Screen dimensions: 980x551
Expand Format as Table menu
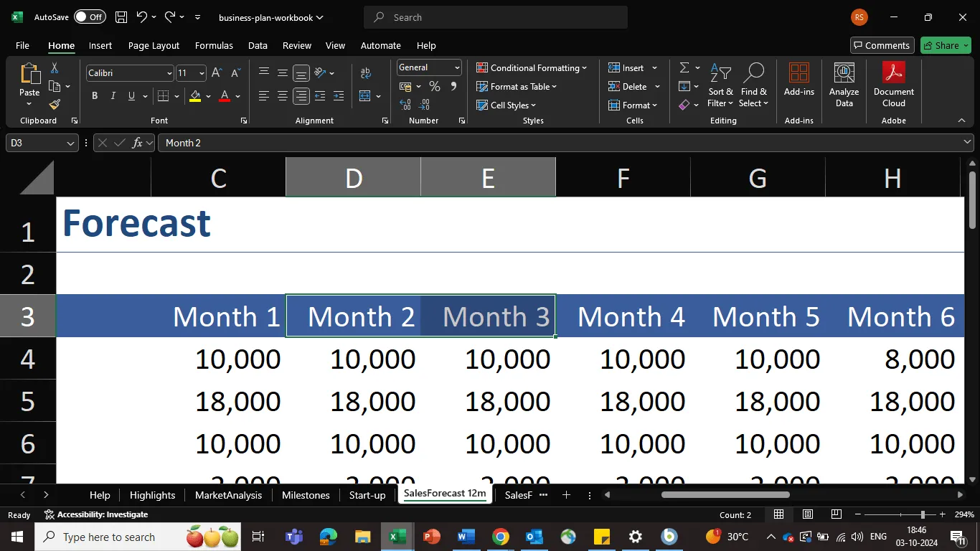(x=517, y=86)
